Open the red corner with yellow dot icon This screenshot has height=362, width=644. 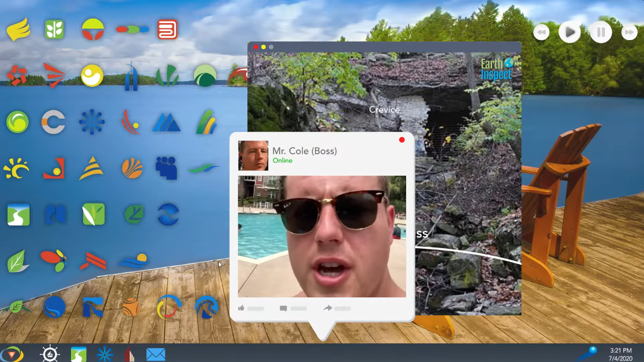click(x=54, y=168)
